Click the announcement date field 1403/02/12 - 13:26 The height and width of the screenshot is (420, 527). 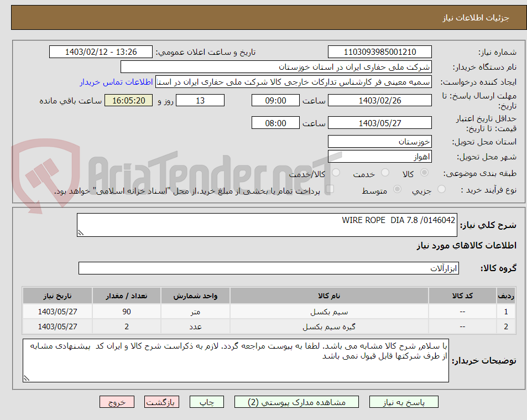coord(101,52)
